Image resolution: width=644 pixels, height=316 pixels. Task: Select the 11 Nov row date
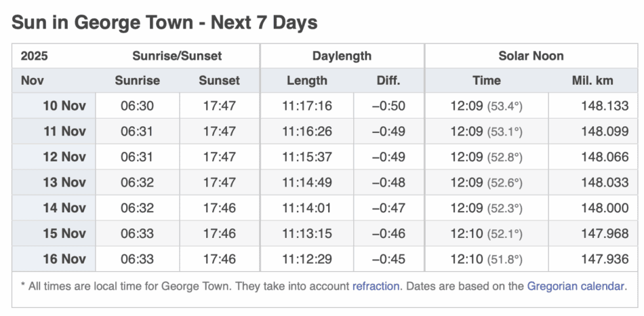[x=64, y=132]
